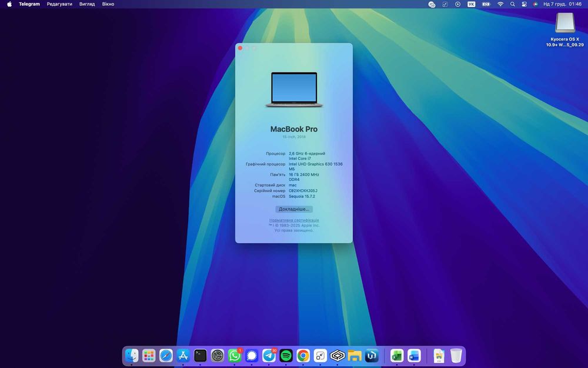Switch to Telegram in the Dock
Image resolution: width=588 pixels, height=368 pixels.
click(x=269, y=355)
